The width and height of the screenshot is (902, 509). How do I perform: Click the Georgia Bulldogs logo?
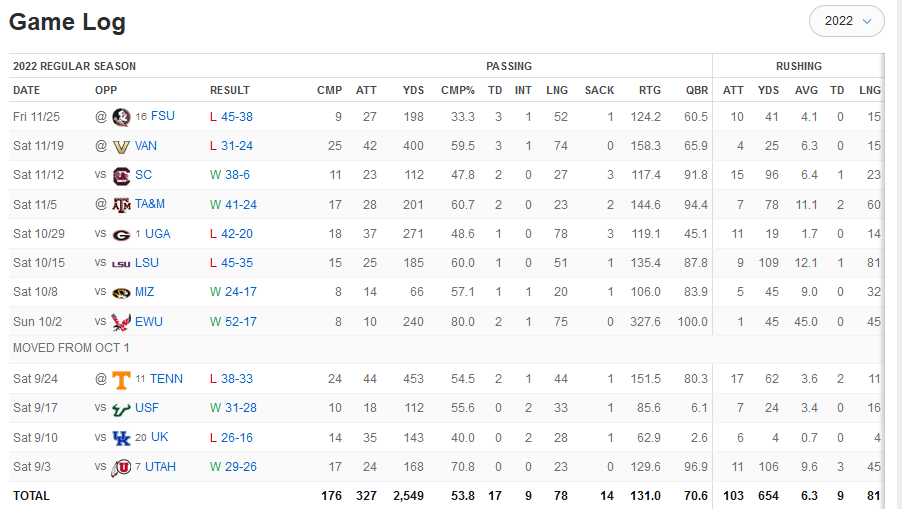122,234
